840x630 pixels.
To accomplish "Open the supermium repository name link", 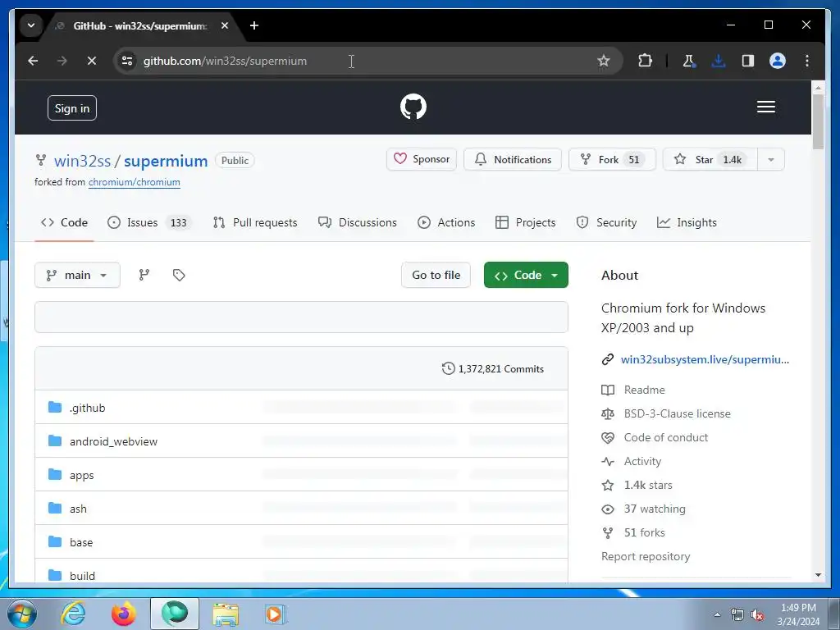I will pyautogui.click(x=166, y=161).
